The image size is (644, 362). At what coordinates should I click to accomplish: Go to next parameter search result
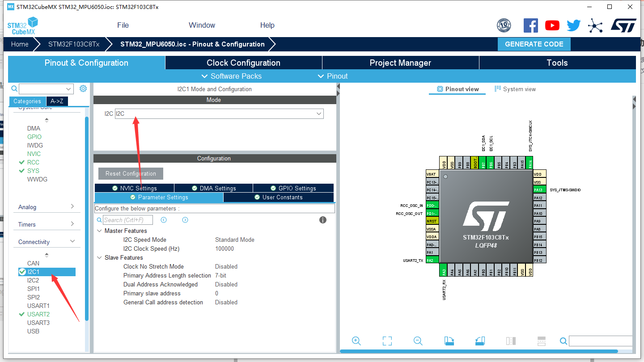[185, 220]
